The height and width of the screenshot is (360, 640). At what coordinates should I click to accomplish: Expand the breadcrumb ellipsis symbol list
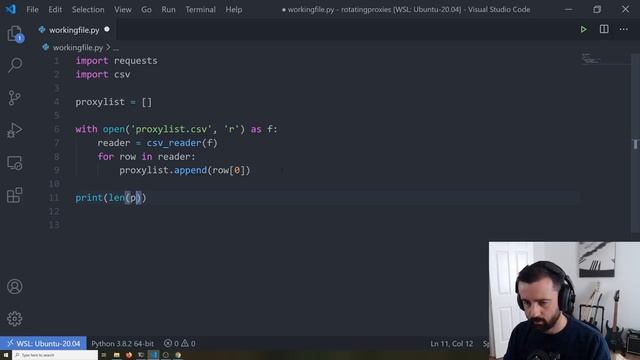[116, 48]
